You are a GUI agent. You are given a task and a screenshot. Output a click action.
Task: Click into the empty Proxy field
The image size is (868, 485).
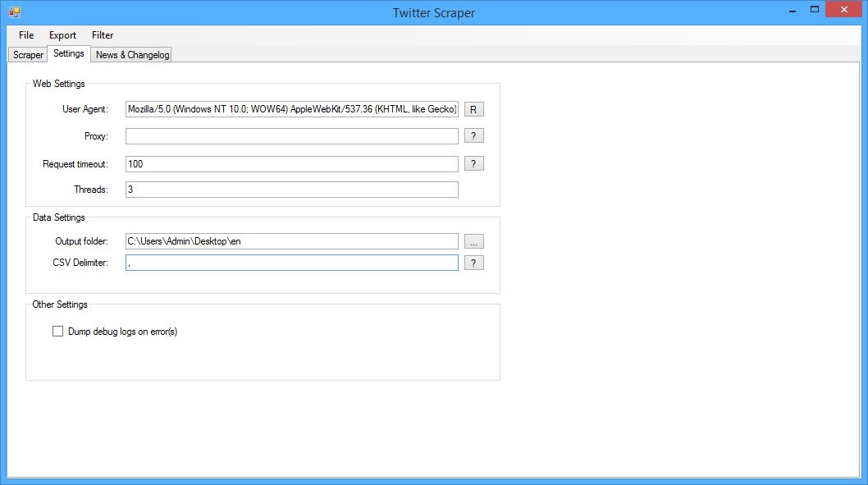[292, 136]
